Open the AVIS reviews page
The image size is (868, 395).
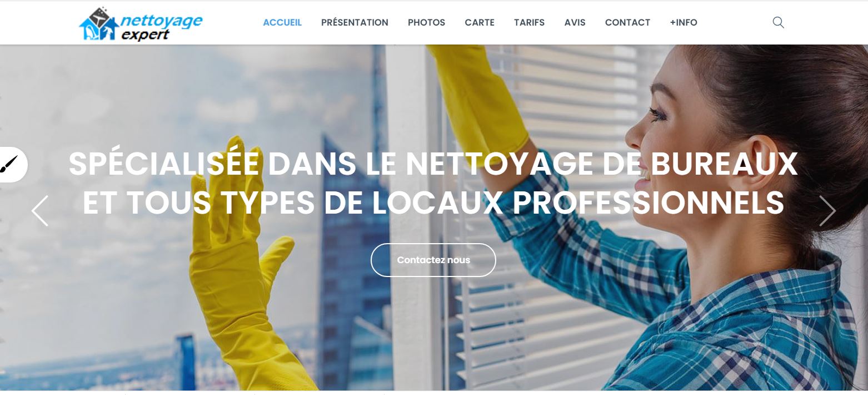tap(575, 23)
